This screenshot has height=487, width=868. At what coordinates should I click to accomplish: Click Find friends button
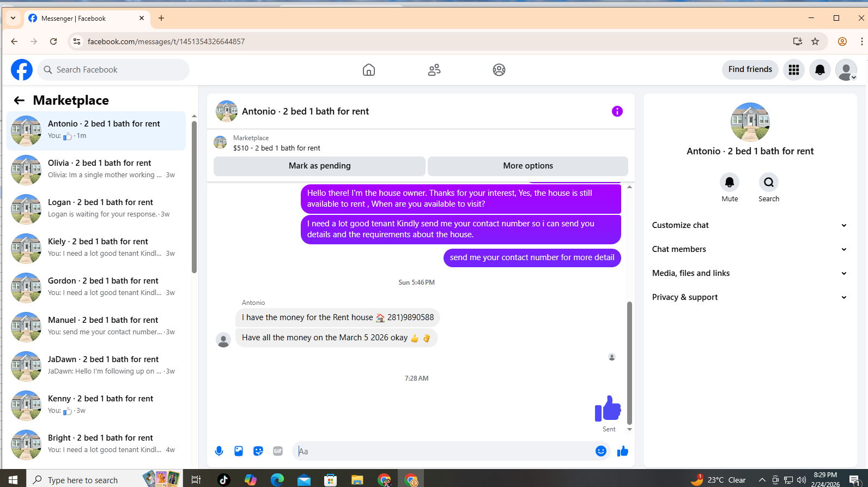750,69
